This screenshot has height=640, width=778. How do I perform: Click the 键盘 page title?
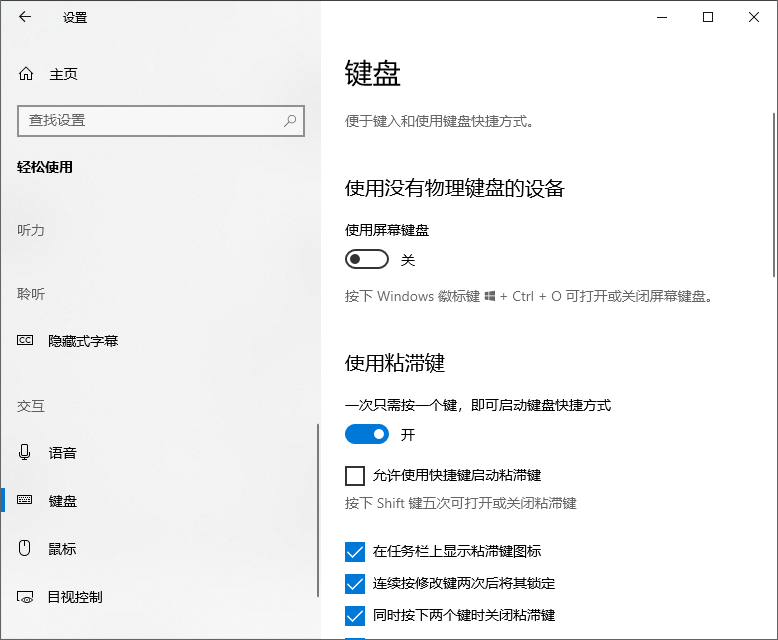pos(373,74)
